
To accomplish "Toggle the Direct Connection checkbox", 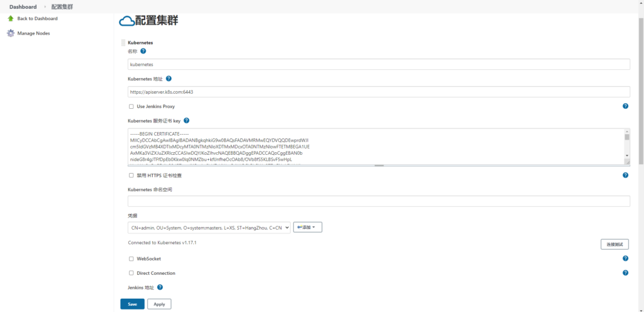I will 131,273.
